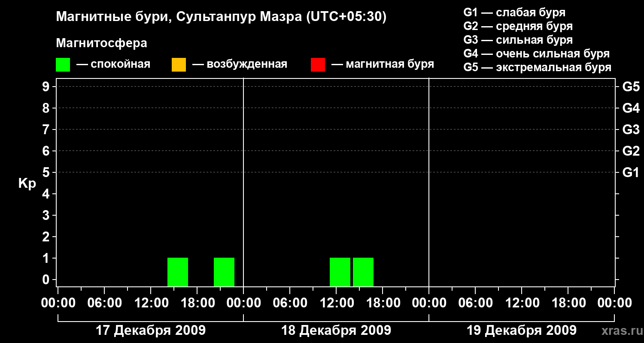
Task: Click the green 'спокойная' legend swatch
Action: point(63,65)
